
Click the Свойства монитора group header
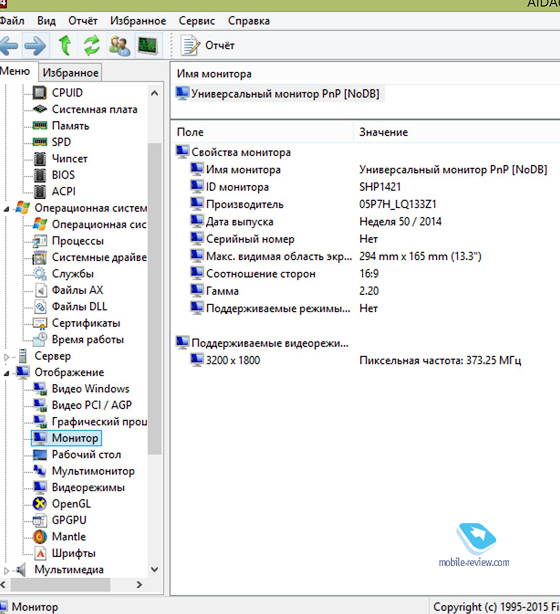[x=233, y=152]
